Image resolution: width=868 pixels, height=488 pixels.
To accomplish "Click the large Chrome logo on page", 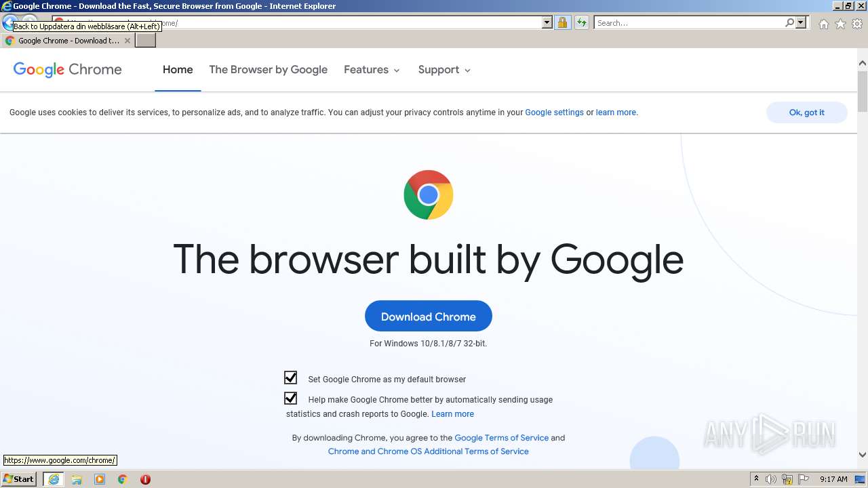I will coord(429,195).
